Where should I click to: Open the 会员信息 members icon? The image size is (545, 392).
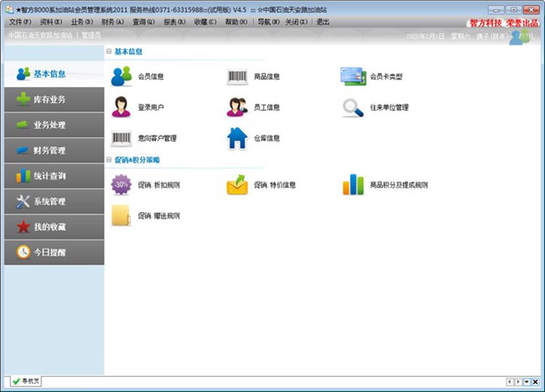(121, 76)
